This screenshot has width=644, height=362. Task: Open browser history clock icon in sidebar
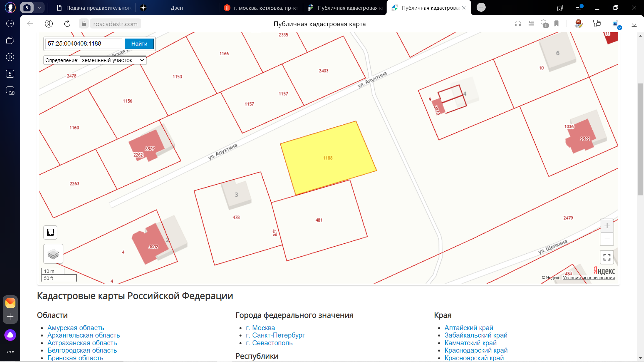coord(10,23)
